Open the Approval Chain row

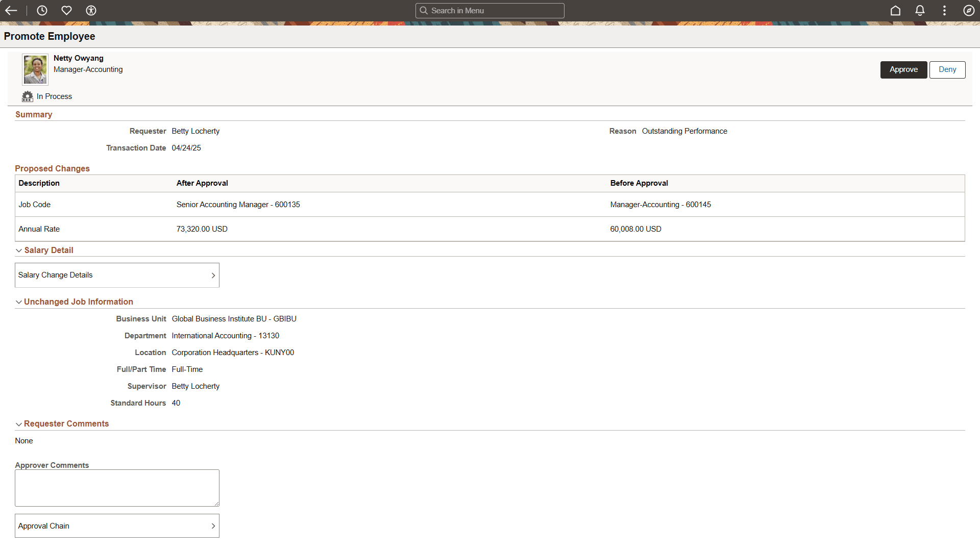pyautogui.click(x=117, y=525)
